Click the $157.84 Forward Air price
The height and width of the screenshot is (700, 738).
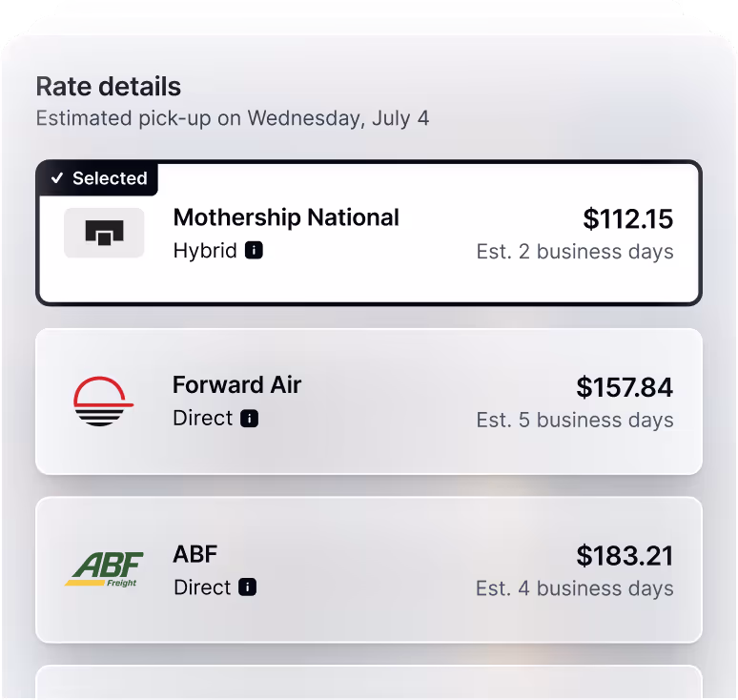pyautogui.click(x=625, y=387)
